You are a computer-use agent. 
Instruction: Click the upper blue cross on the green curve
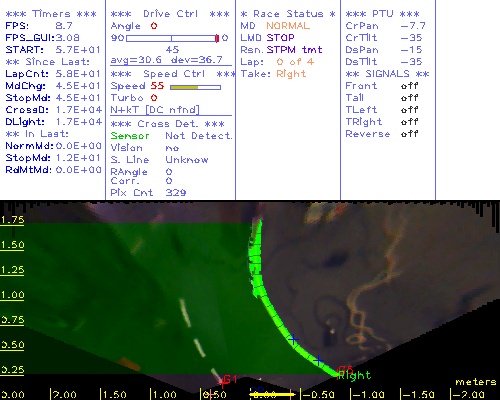[x=293, y=340]
